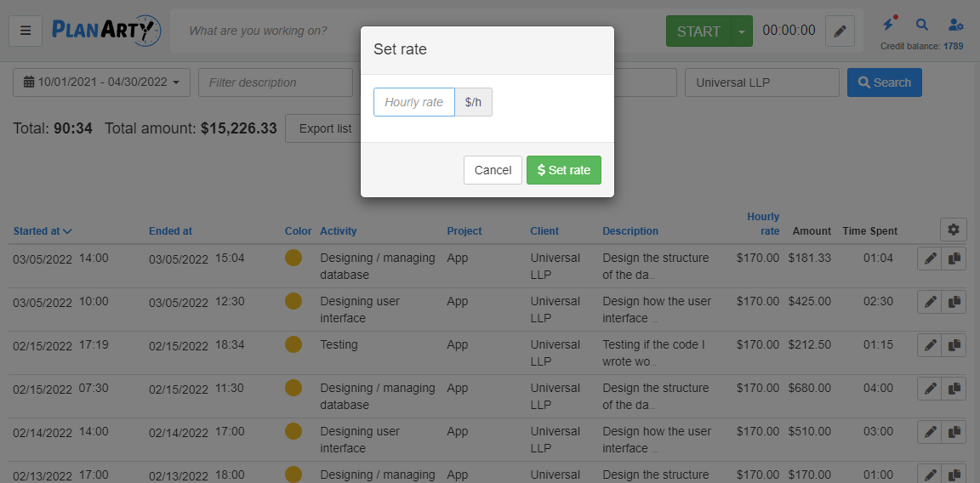980x483 pixels.
Task: Duplicate the 03/05/2022 10:00 entry
Action: (x=954, y=302)
